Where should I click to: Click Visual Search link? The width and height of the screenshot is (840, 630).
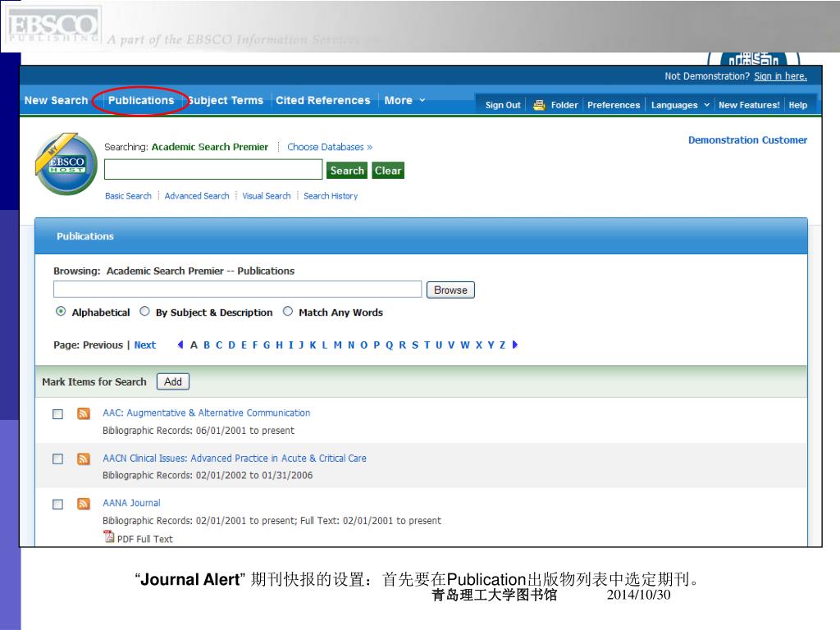[x=267, y=196]
